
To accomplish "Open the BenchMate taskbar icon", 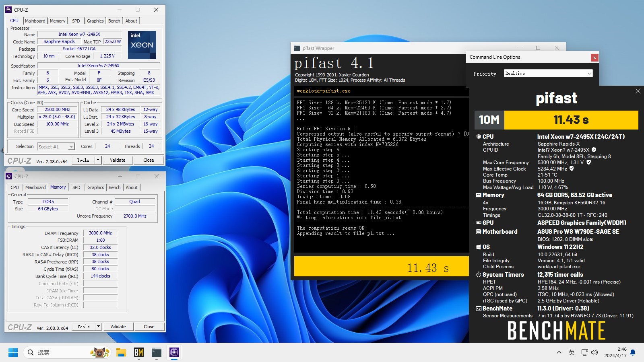I will (139, 353).
